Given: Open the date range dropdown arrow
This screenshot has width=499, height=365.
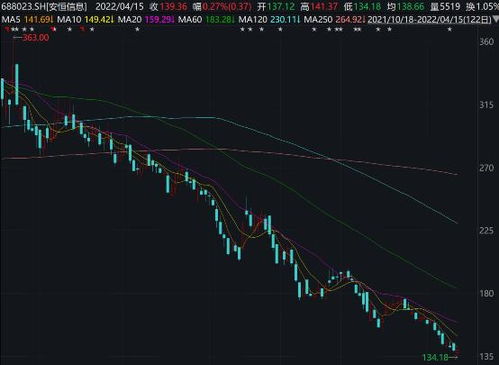Looking at the screenshot, I should coord(496,20).
